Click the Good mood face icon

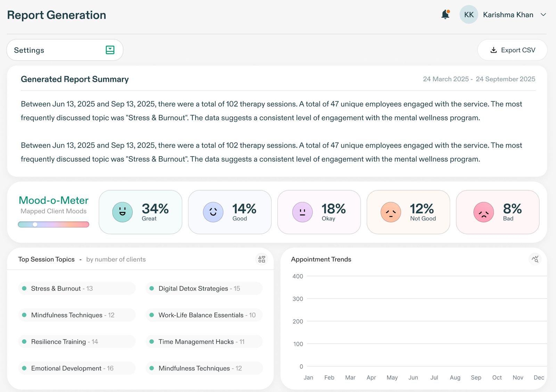(213, 212)
